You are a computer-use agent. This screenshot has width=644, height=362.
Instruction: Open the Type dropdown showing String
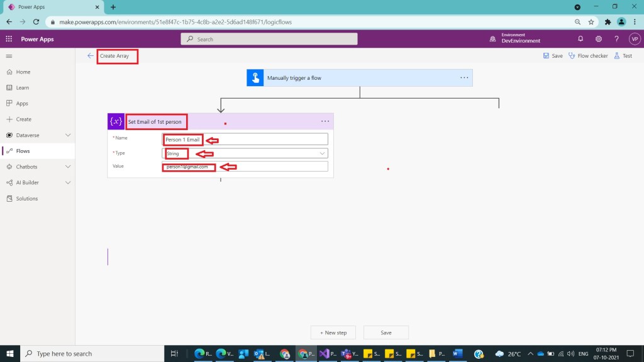[245, 153]
